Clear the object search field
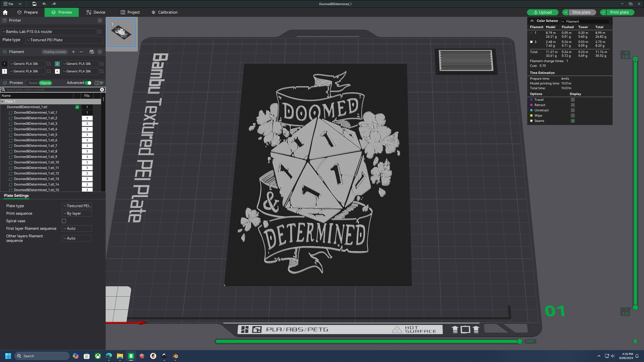The image size is (644, 362). pyautogui.click(x=102, y=89)
